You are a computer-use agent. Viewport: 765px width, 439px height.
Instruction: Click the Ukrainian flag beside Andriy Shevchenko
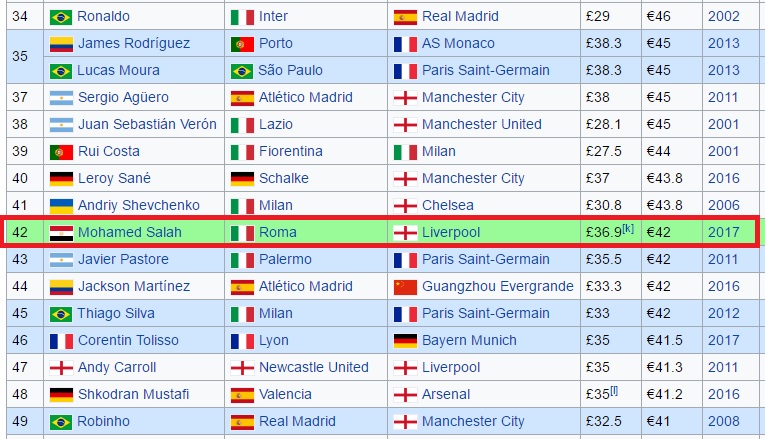[61, 205]
